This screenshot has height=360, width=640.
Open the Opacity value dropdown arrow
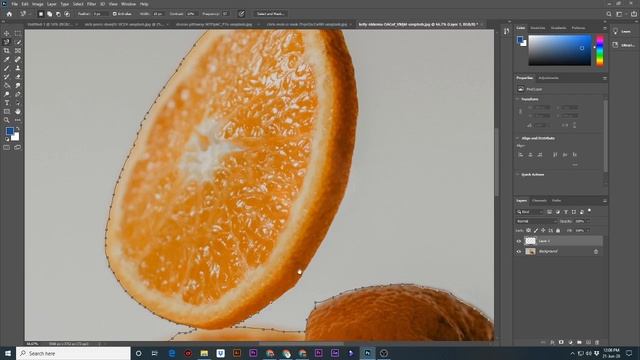click(x=588, y=221)
